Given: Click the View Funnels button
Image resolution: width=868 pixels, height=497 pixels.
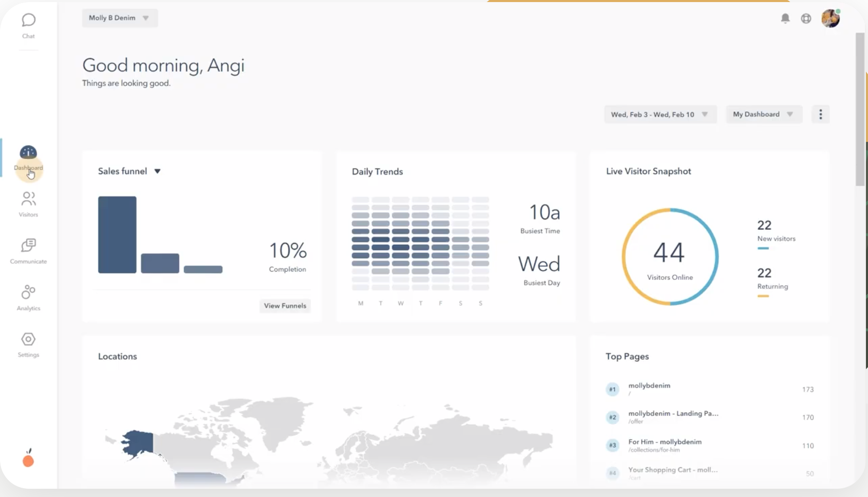Looking at the screenshot, I should pyautogui.click(x=285, y=306).
